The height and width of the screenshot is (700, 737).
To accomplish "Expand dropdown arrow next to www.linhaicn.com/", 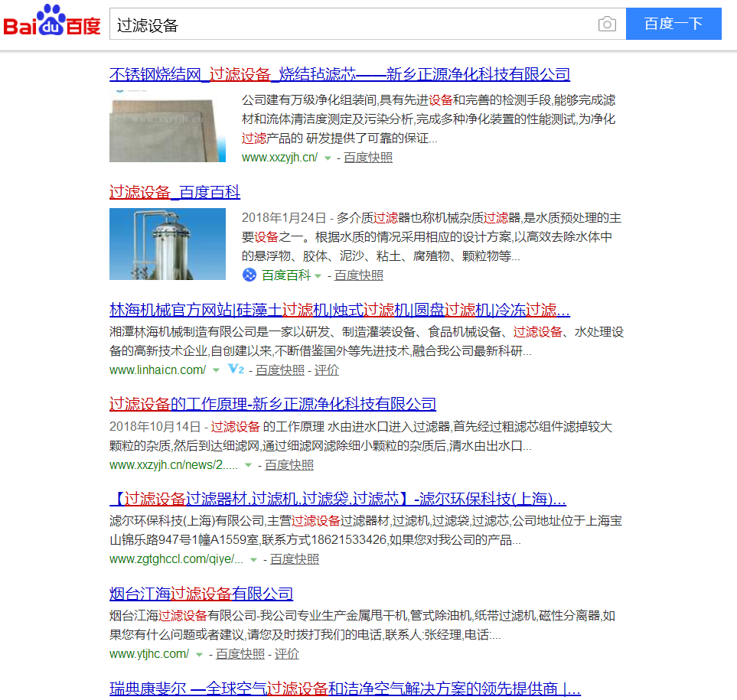I will coord(216,370).
